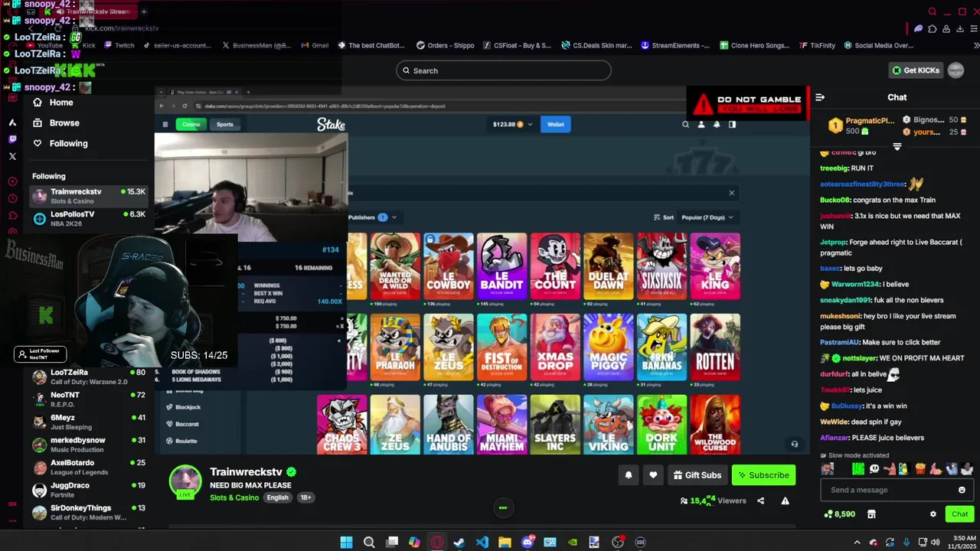Open Rotten slot game
This screenshot has width=980, height=551.
[x=715, y=347]
